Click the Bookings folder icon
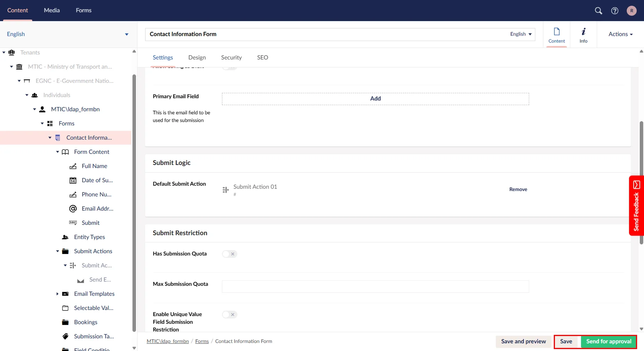This screenshot has height=351, width=644. click(65, 322)
